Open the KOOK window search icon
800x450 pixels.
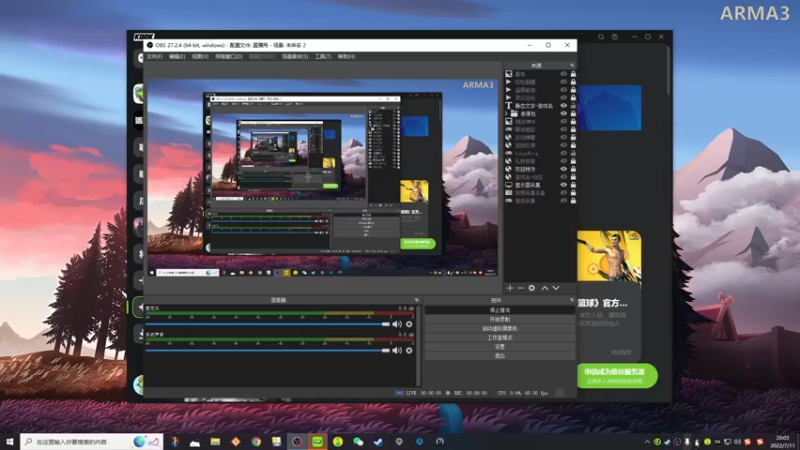pyautogui.click(x=601, y=37)
